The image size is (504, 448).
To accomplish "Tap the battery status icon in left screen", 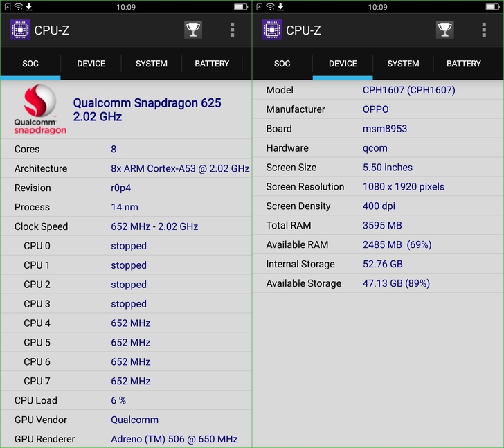I will pos(241,7).
